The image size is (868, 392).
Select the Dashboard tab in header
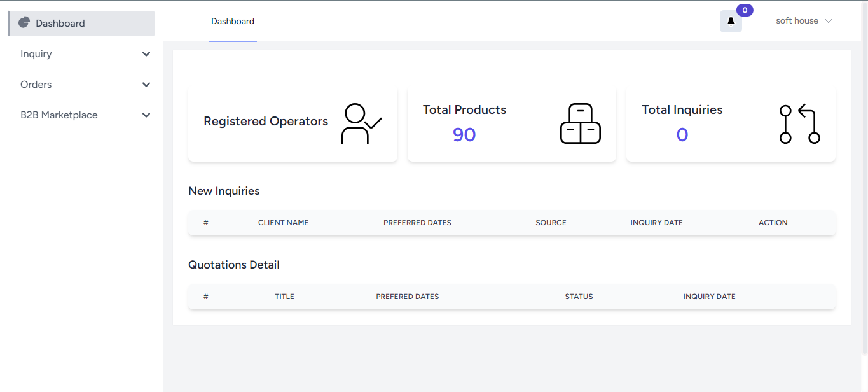click(233, 22)
